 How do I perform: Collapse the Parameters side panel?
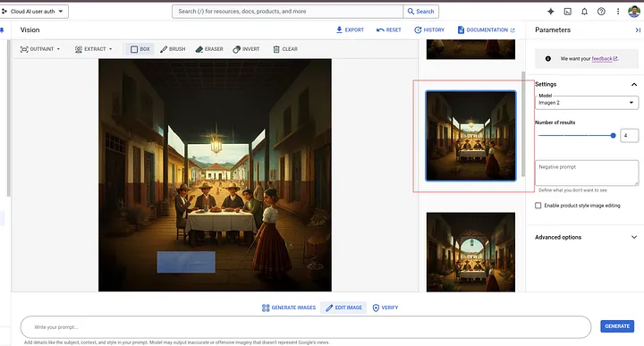[638, 30]
